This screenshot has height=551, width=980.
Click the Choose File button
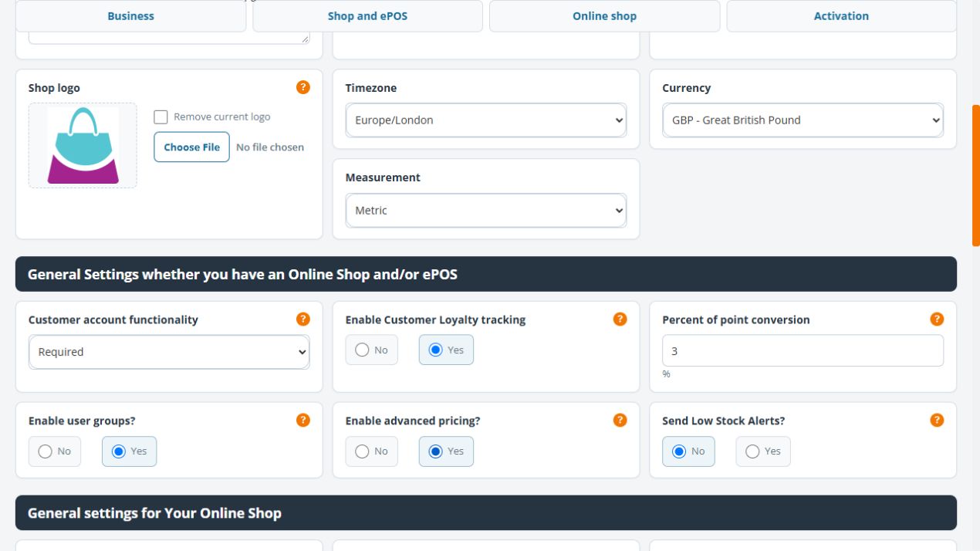(x=191, y=147)
